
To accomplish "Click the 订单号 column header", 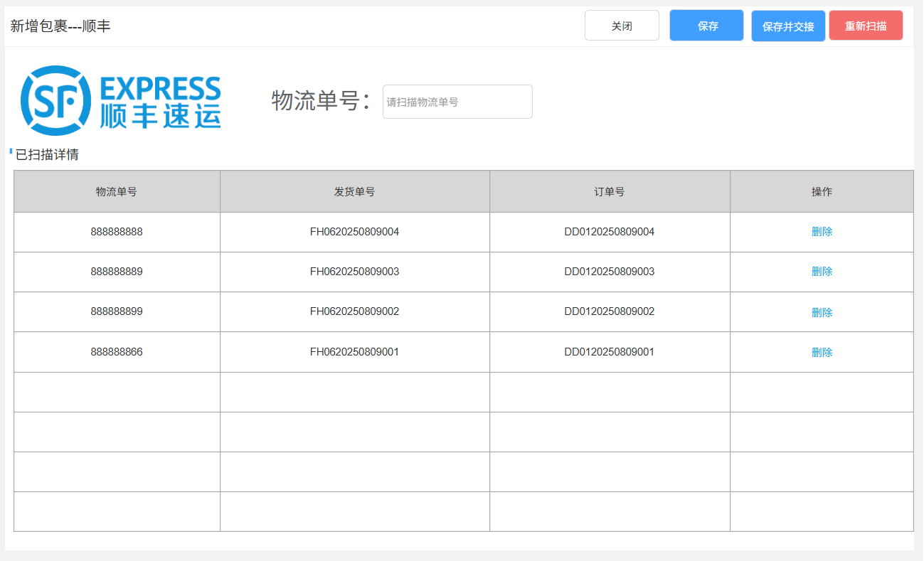I will tap(610, 192).
